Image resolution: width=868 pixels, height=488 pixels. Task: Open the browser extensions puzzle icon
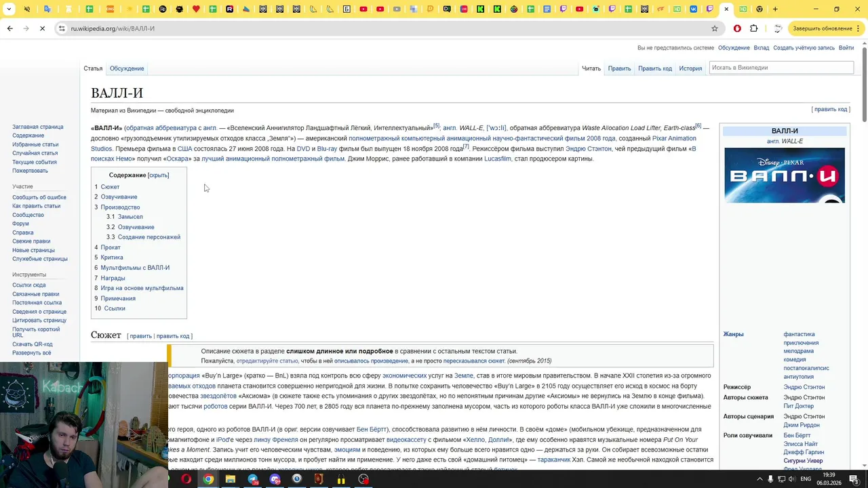point(754,28)
